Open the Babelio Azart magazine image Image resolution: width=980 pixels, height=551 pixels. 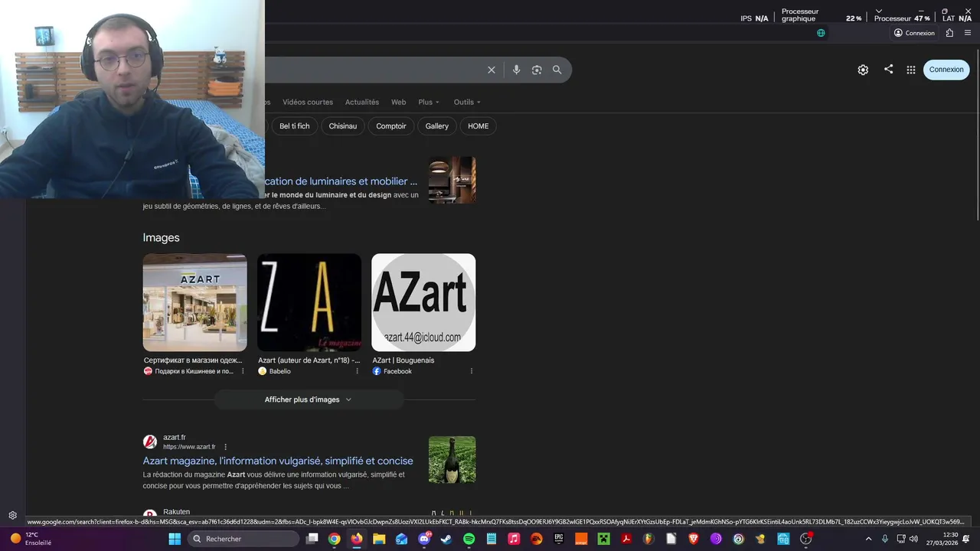tap(309, 302)
